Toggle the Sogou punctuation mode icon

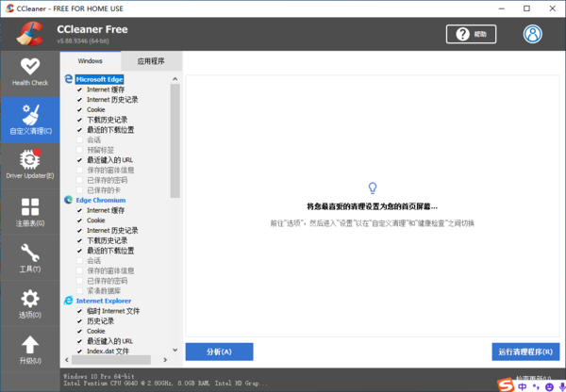tap(536, 387)
